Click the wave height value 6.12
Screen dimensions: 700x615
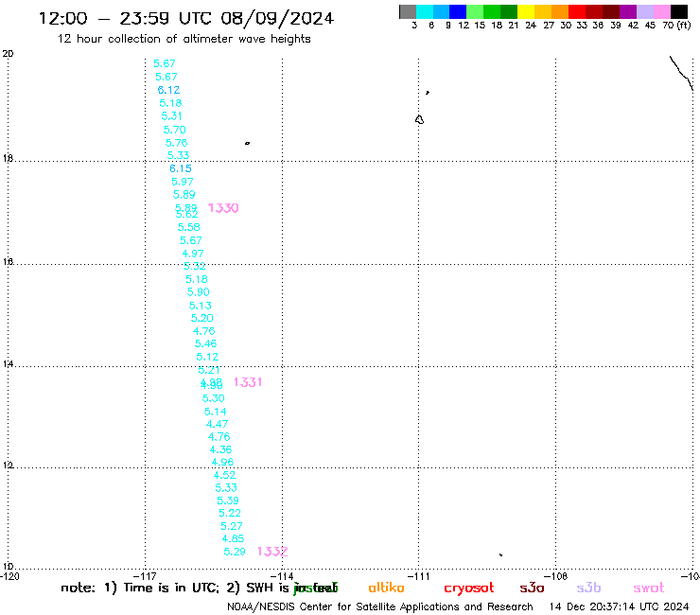[x=168, y=90]
